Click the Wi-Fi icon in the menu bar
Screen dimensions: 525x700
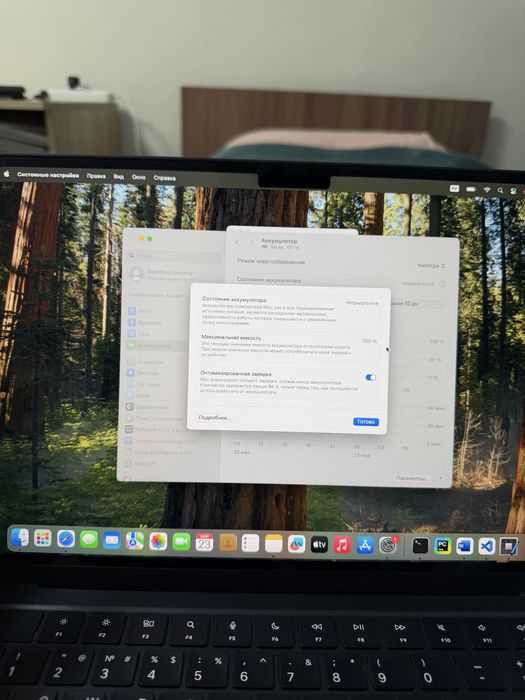click(x=487, y=190)
